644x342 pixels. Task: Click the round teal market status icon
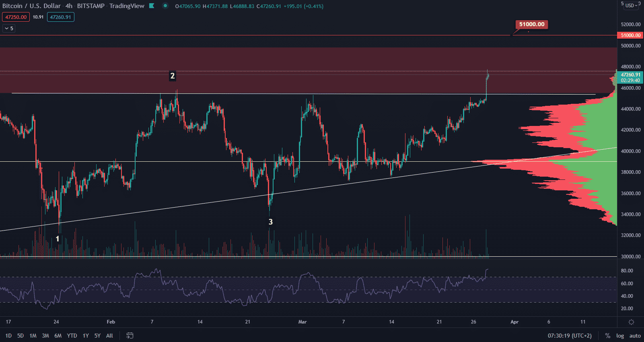(165, 6)
